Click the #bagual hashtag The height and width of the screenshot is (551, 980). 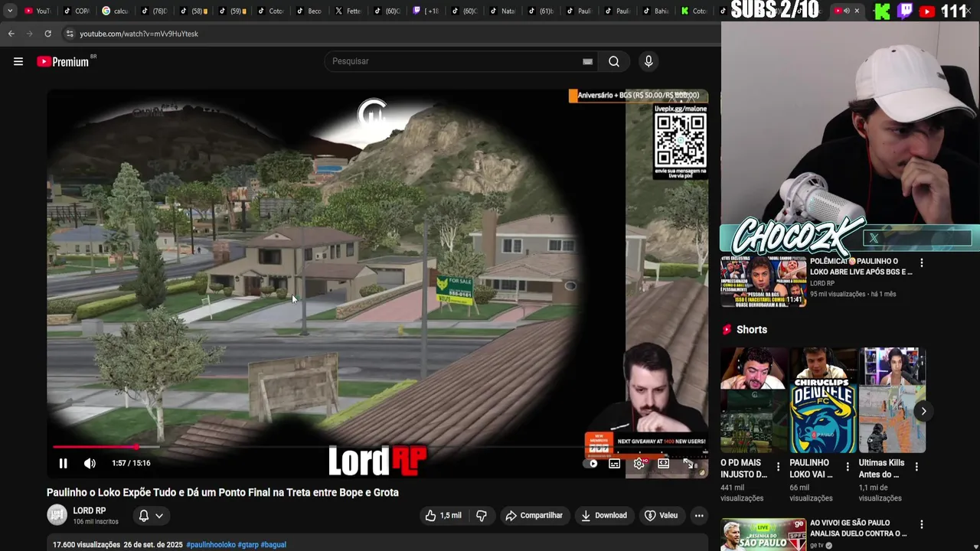click(x=273, y=545)
